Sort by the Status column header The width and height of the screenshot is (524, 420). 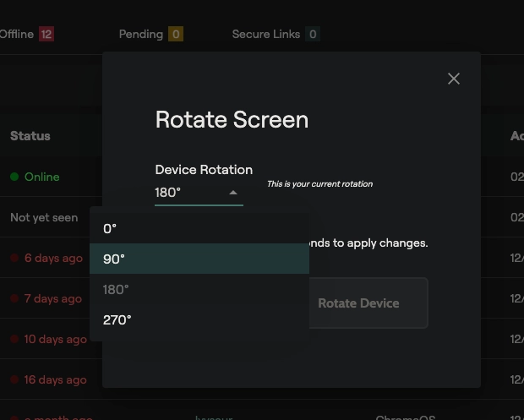point(30,135)
